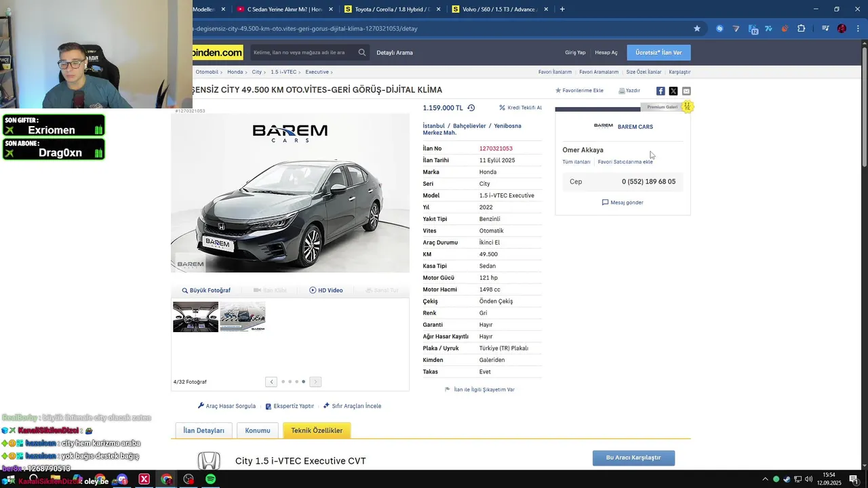Image resolution: width=868 pixels, height=488 pixels.
Task: Open Favori Aramalarım
Action: point(599,72)
